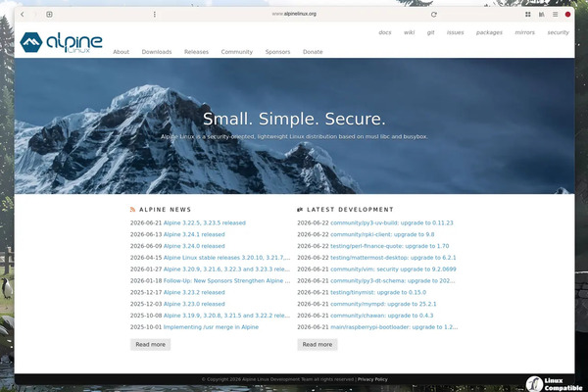Image resolution: width=588 pixels, height=392 pixels.
Task: Open commit community/rpki-client upgrade to 9.8
Action: (x=382, y=234)
